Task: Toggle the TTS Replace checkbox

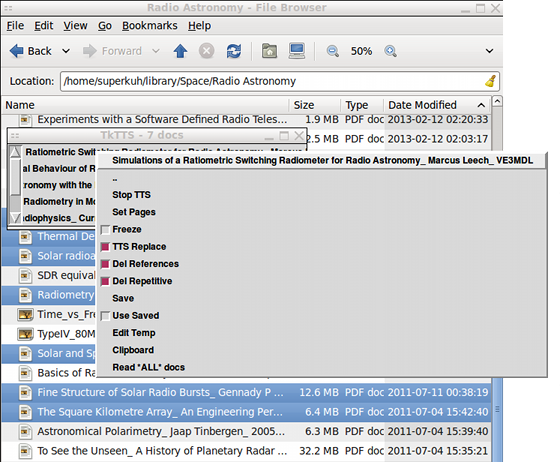Action: (x=105, y=247)
